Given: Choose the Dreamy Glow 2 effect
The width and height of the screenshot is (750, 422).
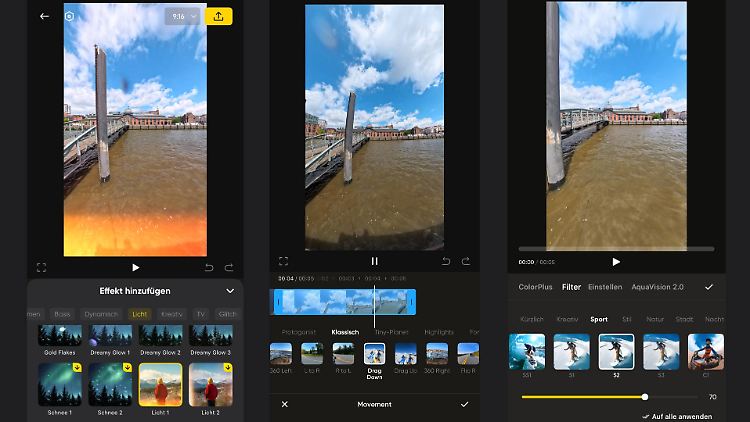Looking at the screenshot, I should (160, 340).
